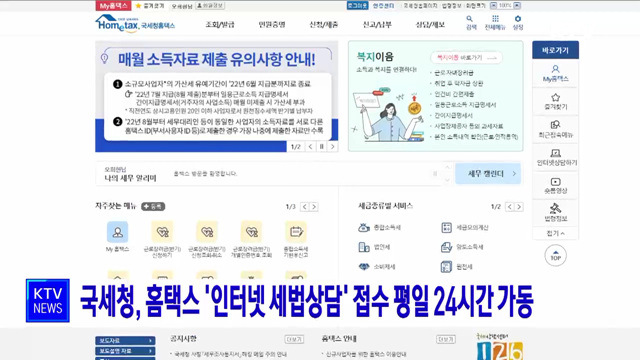Screen dimensions: 640x360
Task: Open 근로자녀장려금 link in 복지이음 panel
Action: click(x=453, y=73)
